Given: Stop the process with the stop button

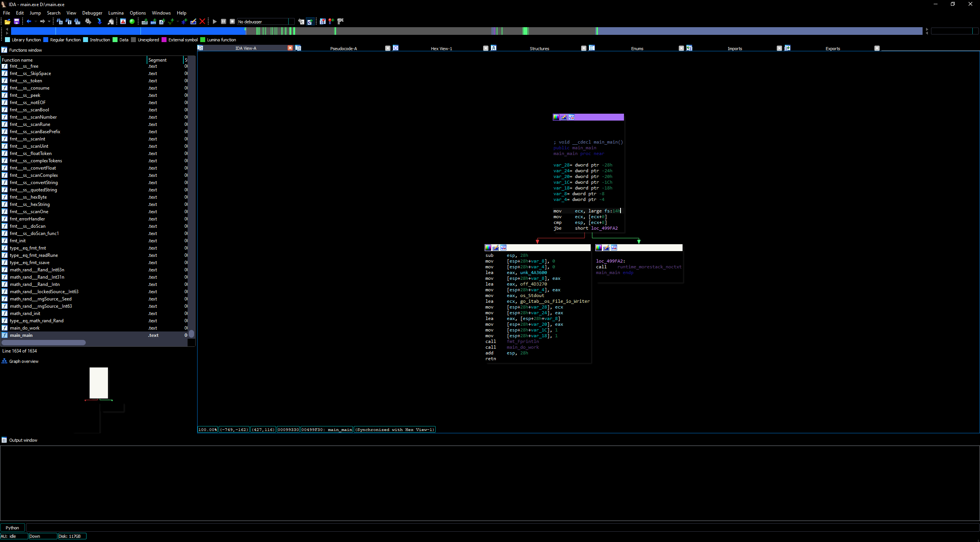Looking at the screenshot, I should click(x=232, y=21).
